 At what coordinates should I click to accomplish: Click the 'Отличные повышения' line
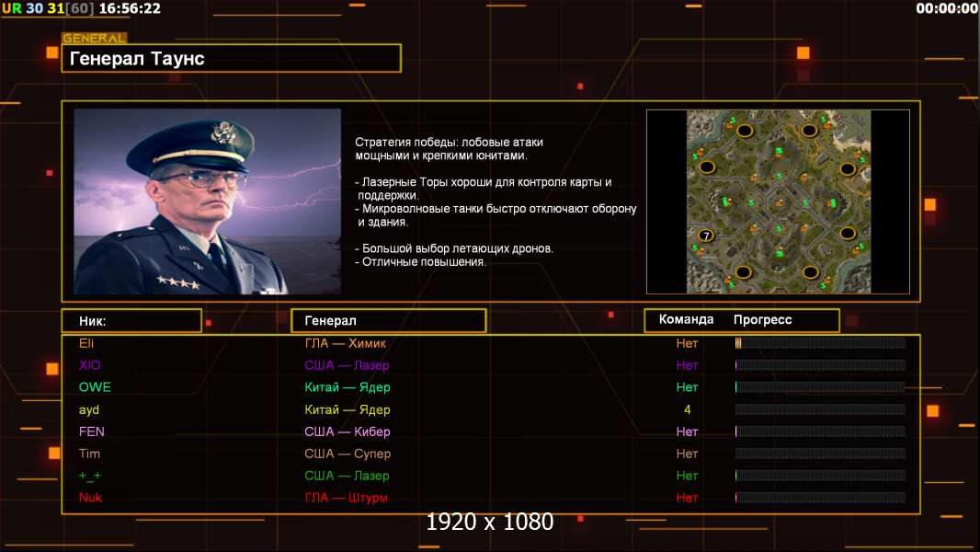pos(420,262)
